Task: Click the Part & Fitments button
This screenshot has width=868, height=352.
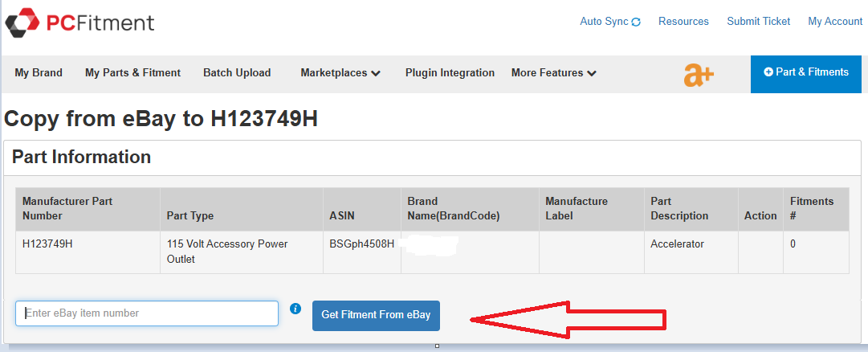Action: 806,74
